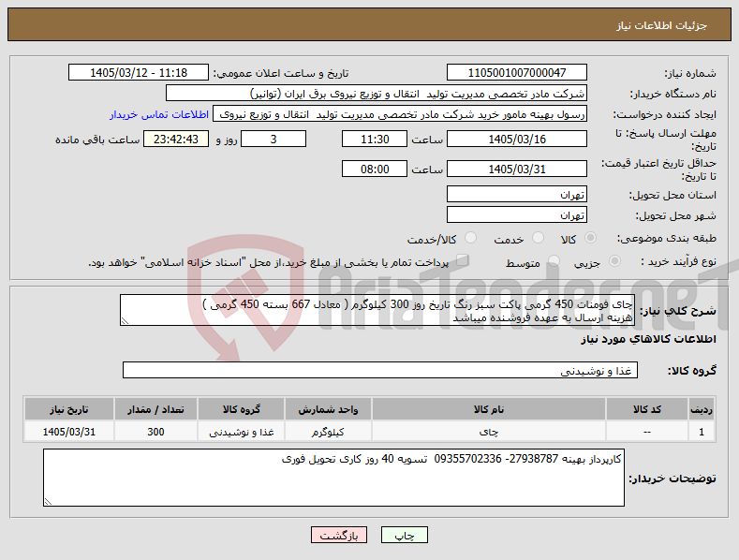Click the تاریخ نیاز column header

point(68,409)
